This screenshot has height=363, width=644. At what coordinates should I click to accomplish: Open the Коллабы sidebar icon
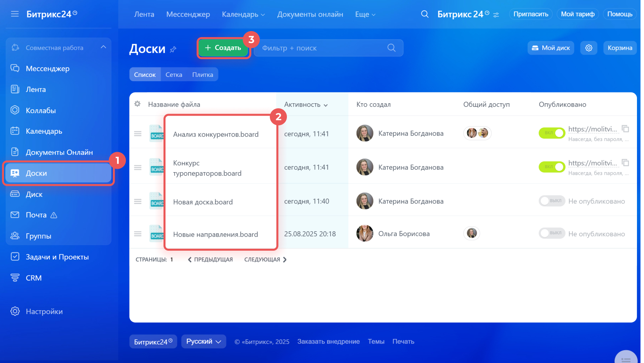click(x=15, y=110)
